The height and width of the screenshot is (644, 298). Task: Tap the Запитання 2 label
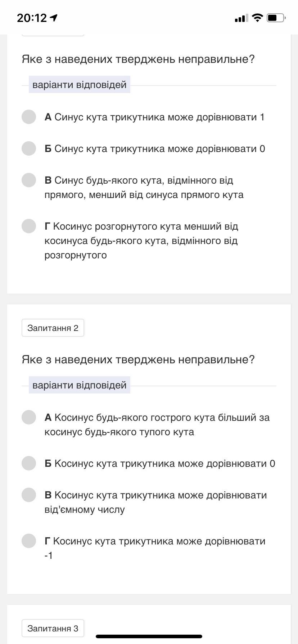(53, 328)
